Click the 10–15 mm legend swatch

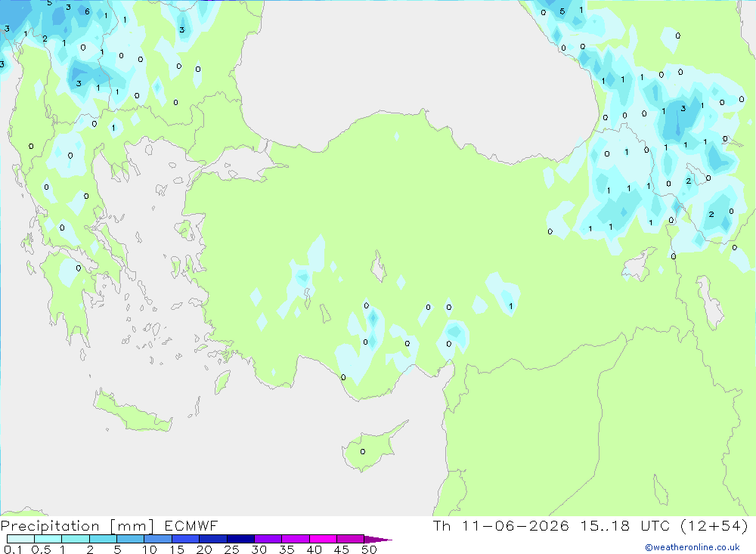(158, 539)
